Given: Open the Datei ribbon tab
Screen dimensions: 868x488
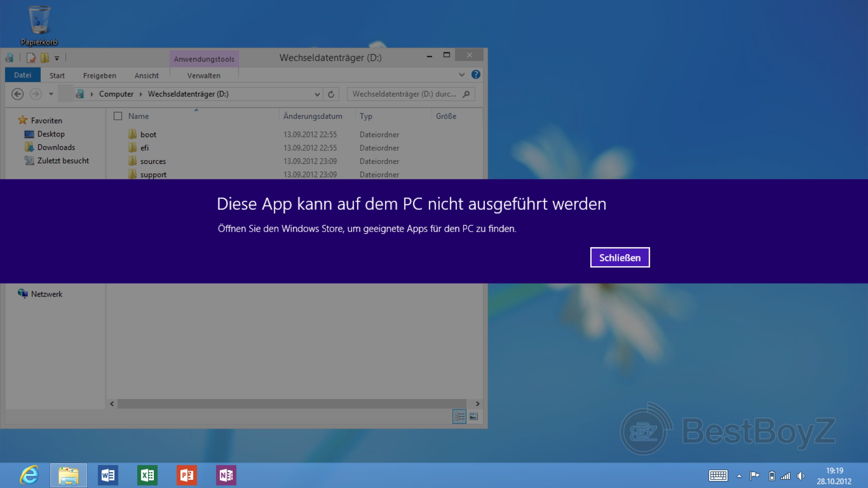Looking at the screenshot, I should [23, 75].
